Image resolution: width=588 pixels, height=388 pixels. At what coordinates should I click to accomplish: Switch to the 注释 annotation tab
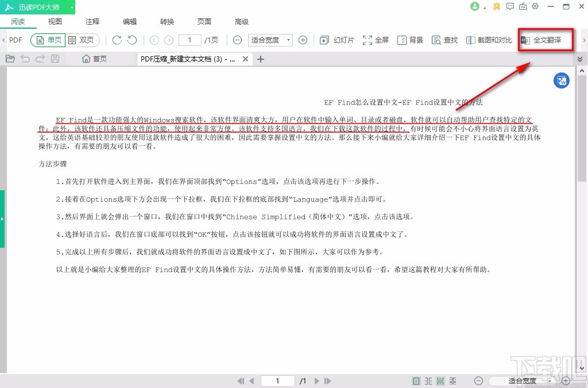[x=91, y=22]
